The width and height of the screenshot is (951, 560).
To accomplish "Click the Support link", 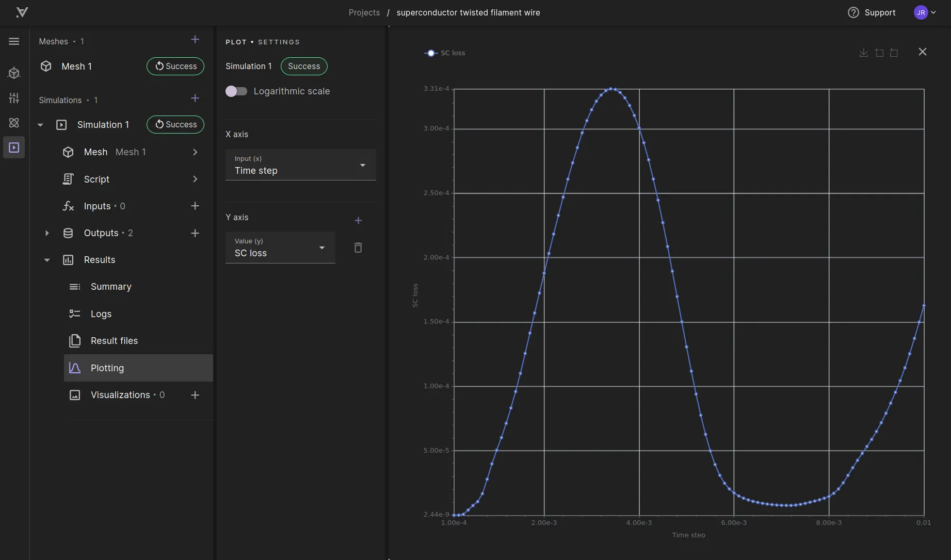I will (880, 12).
